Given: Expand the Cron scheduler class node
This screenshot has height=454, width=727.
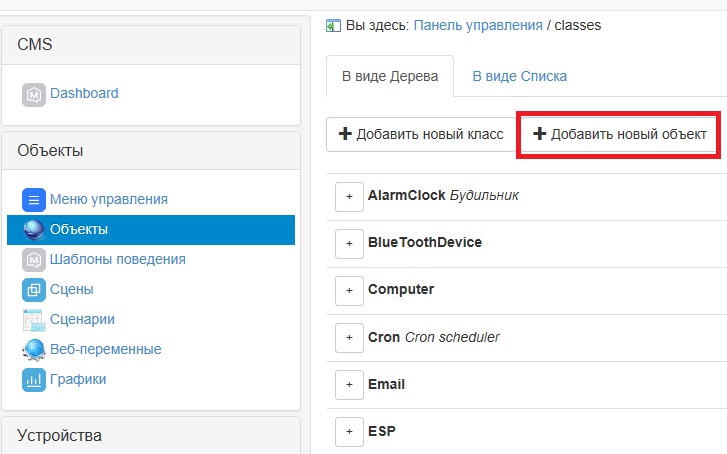Looking at the screenshot, I should 349,338.
